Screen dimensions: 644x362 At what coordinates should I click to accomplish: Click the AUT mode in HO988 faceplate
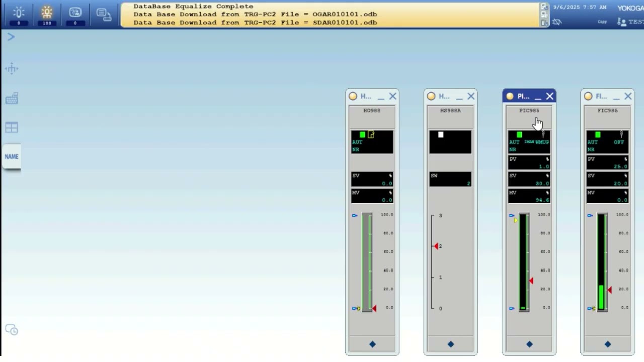point(357,142)
